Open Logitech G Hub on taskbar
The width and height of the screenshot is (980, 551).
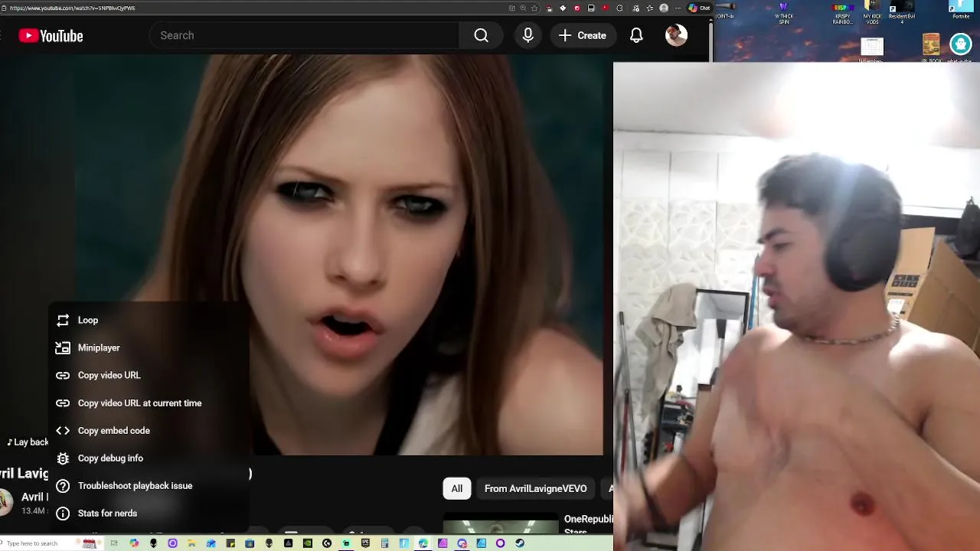[x=327, y=543]
